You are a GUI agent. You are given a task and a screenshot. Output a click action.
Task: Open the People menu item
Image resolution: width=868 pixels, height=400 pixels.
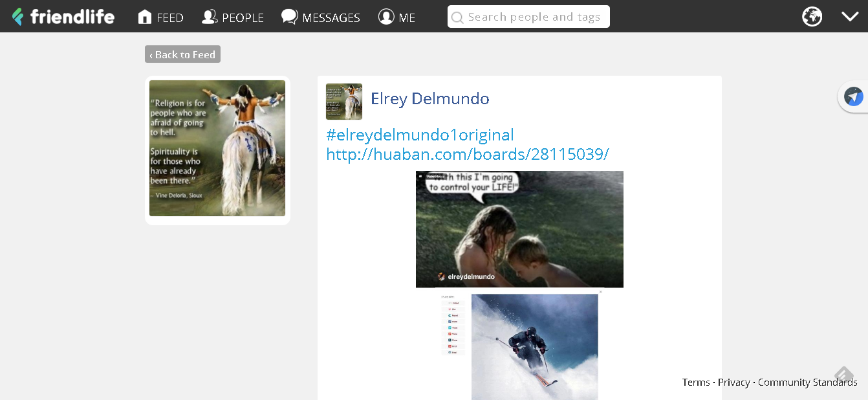(233, 17)
